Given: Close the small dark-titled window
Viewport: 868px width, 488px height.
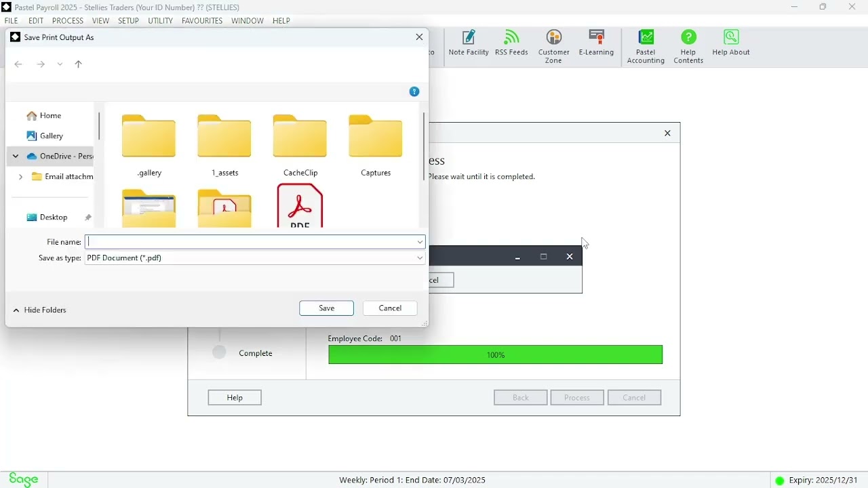Looking at the screenshot, I should click(x=570, y=257).
